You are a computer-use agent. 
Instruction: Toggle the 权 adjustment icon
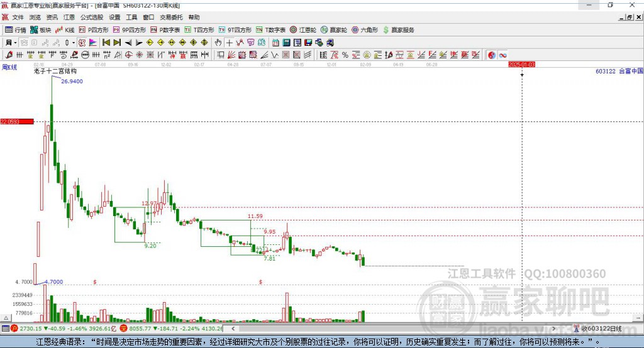coord(82,43)
